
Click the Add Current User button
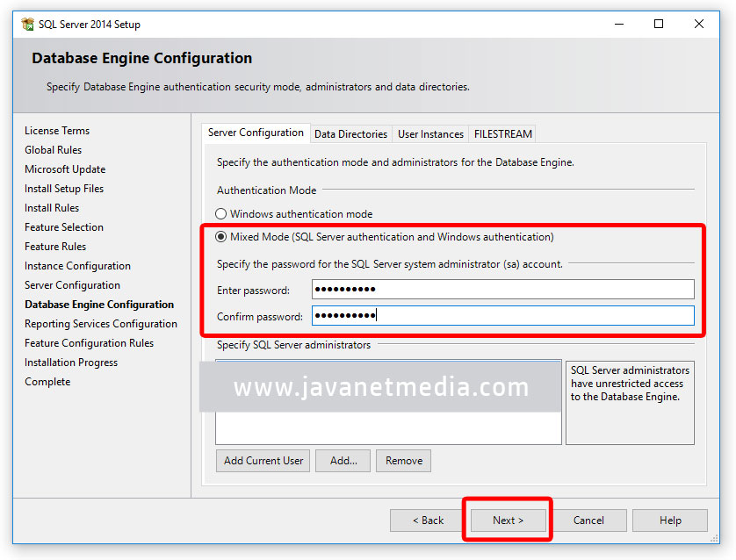tap(263, 461)
